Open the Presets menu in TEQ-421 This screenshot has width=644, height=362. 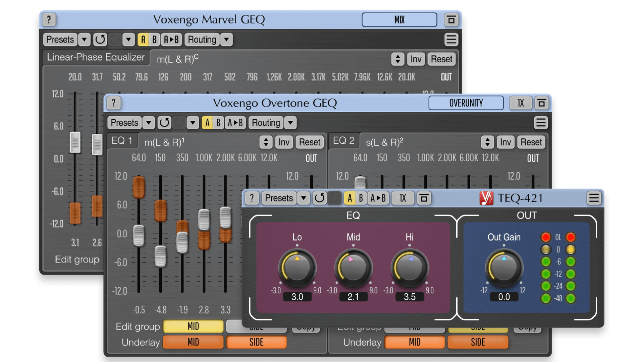click(279, 198)
